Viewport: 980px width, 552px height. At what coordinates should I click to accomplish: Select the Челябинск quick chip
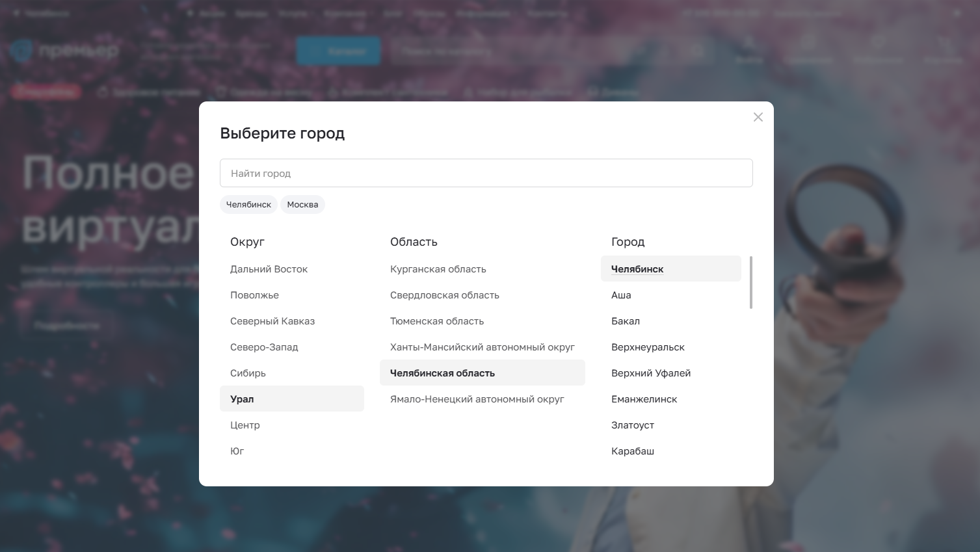pos(248,205)
